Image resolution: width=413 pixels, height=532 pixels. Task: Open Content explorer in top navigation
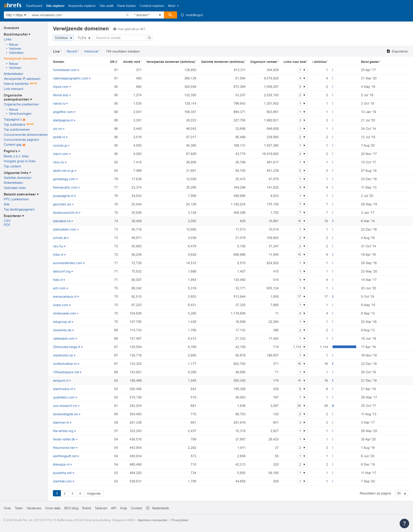pyautogui.click(x=152, y=6)
